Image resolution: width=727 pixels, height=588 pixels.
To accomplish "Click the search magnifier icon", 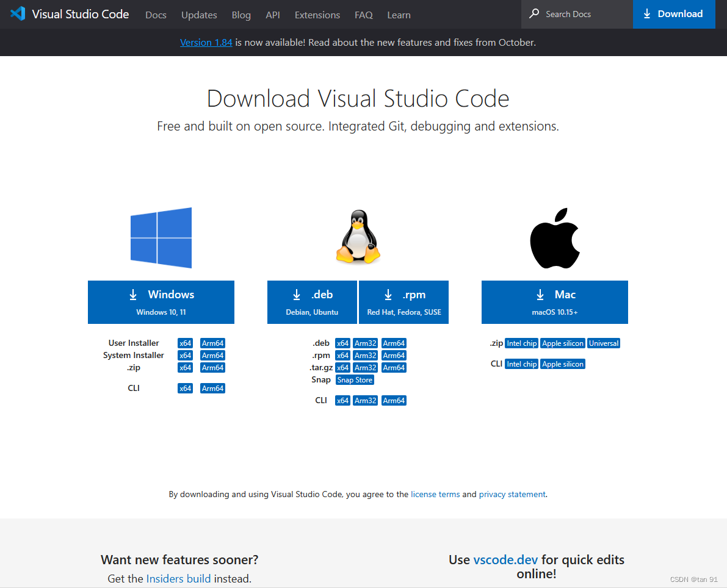I will coord(534,13).
